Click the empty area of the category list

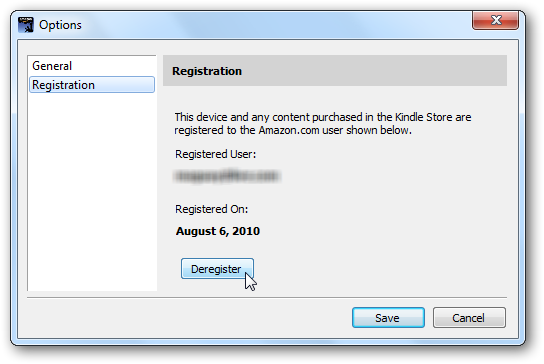tap(92, 191)
